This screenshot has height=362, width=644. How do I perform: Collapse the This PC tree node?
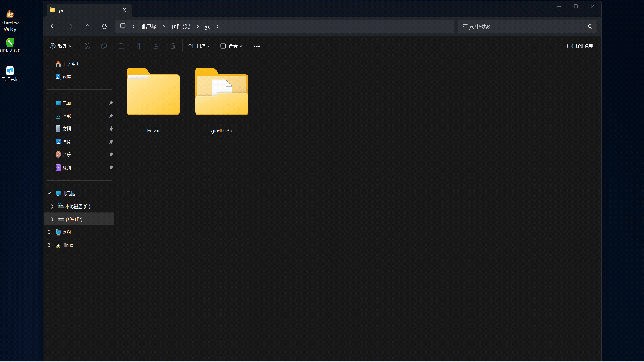pyautogui.click(x=50, y=193)
